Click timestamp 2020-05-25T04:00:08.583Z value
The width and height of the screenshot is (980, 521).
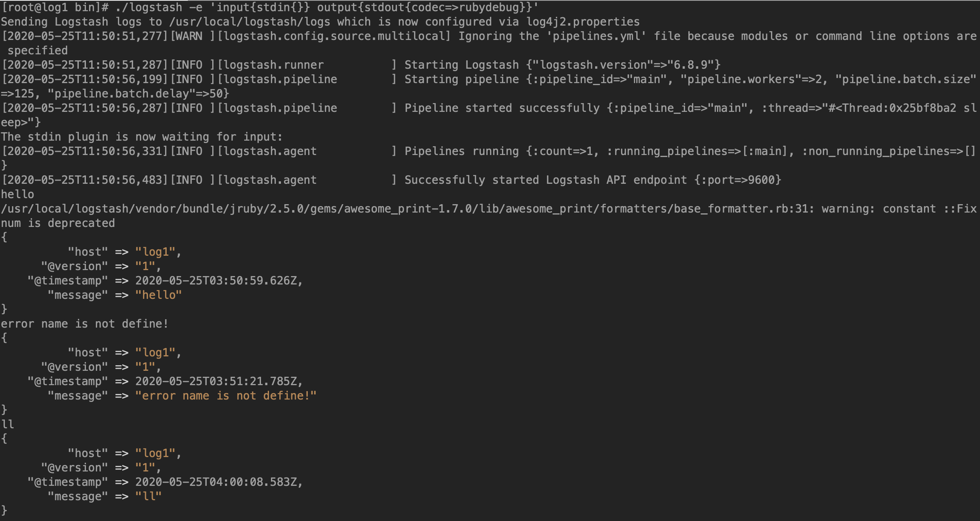(x=216, y=482)
